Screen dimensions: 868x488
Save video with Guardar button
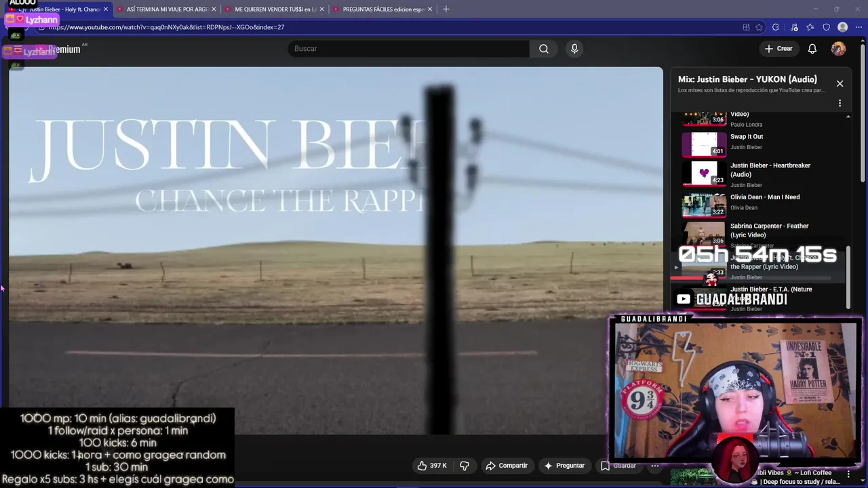coord(618,466)
